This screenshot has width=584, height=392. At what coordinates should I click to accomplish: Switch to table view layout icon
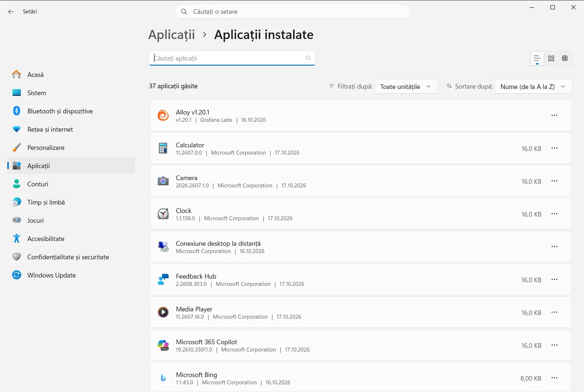point(565,58)
